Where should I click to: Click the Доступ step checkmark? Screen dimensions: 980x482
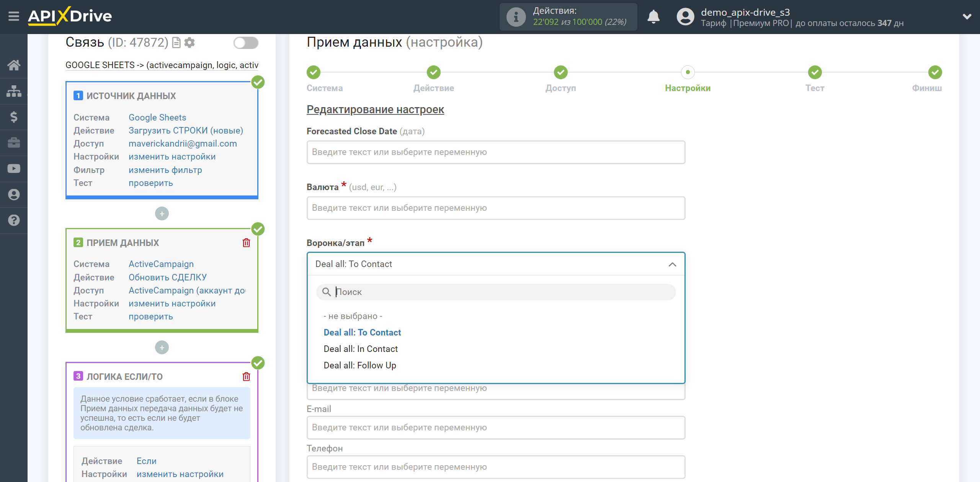pos(561,72)
